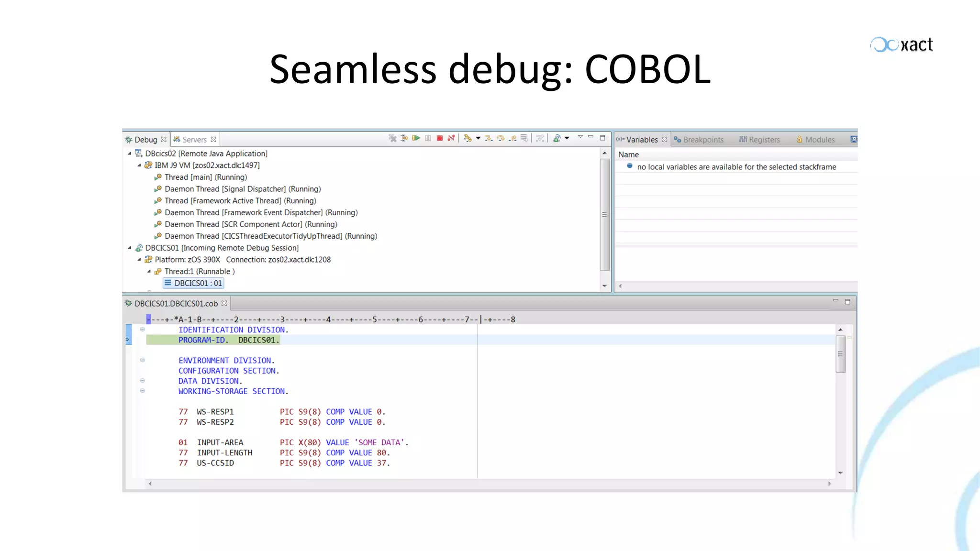Image resolution: width=980 pixels, height=551 pixels.
Task: Collapse the IBM J9 VM node
Action: click(139, 165)
